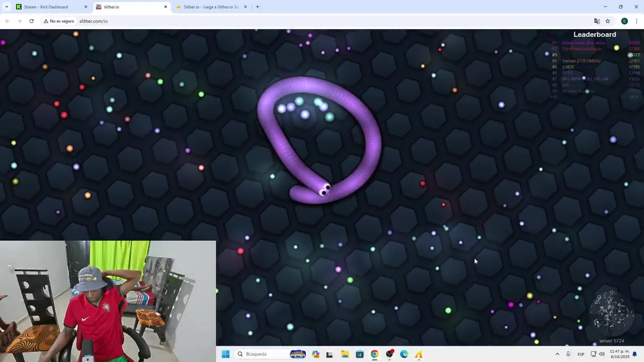Click leaderboard entry 'Samuel [COLOMBIA]'
Screen dimensions: 644x362
581,61
